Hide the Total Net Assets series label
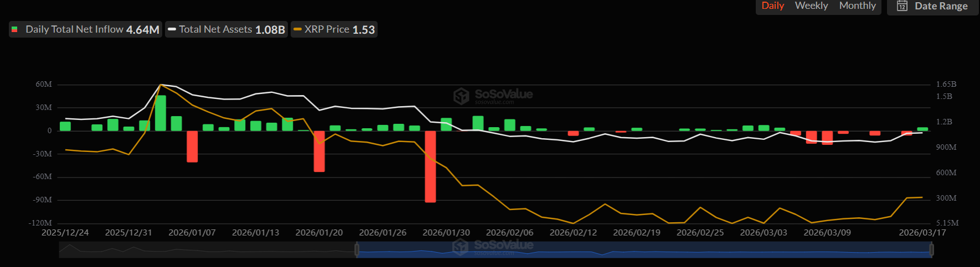The image size is (980, 267). (215, 29)
